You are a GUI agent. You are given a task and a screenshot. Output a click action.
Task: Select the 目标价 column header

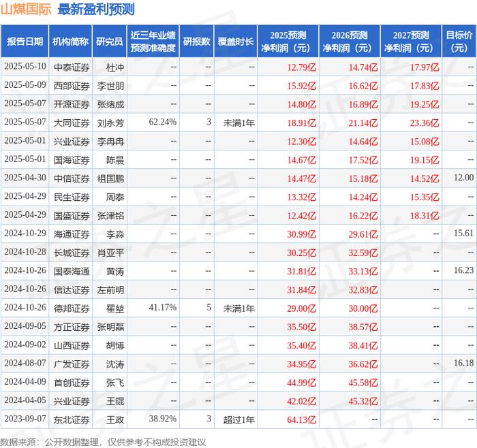click(459, 42)
